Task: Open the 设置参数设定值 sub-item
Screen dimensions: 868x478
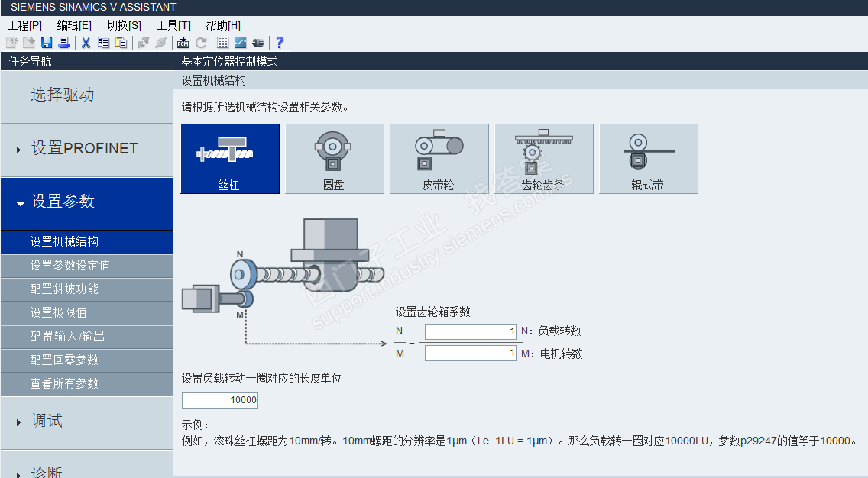Action: 87,266
